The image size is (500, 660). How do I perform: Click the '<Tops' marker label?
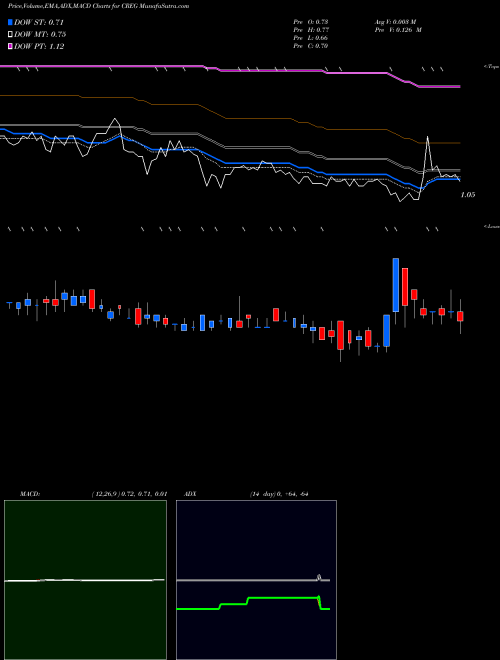[491, 67]
